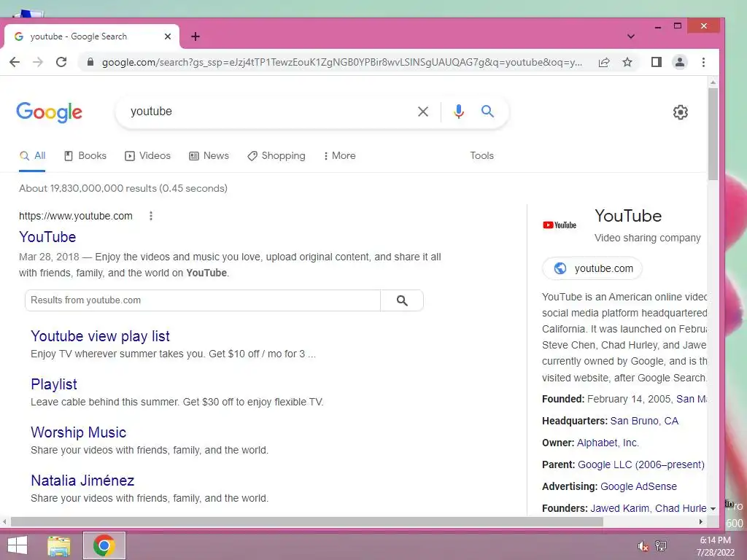747x560 pixels.
Task: Reload the Google search page
Action: [61, 62]
